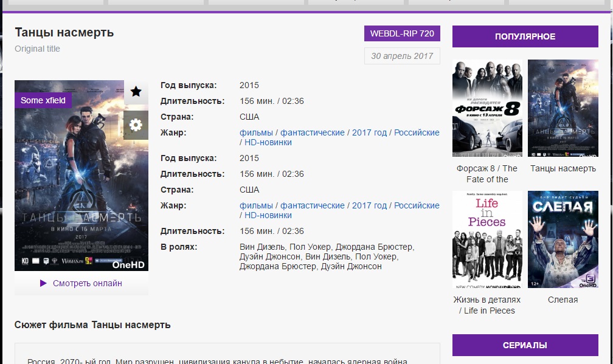Viewport: 613px width, 364px height.
Task: Click the Original title subtitle text
Action: 38,49
